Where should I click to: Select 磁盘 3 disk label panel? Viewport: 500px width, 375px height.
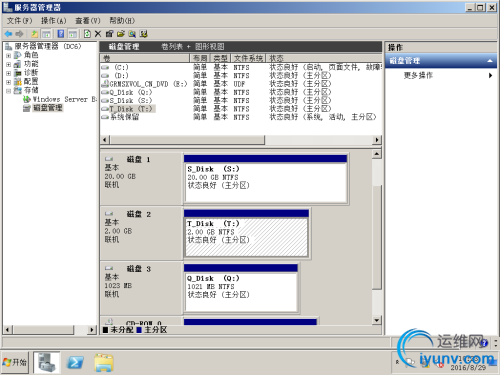coord(141,288)
